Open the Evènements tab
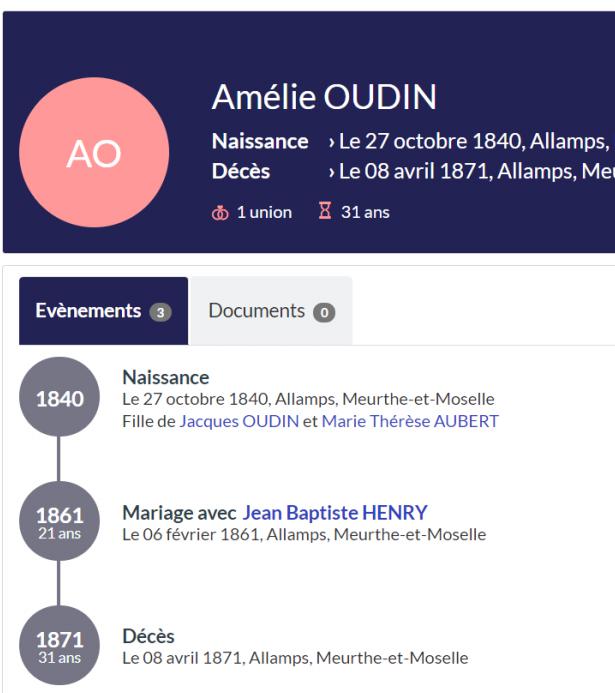Screen dimensions: 615x693 coord(103,311)
